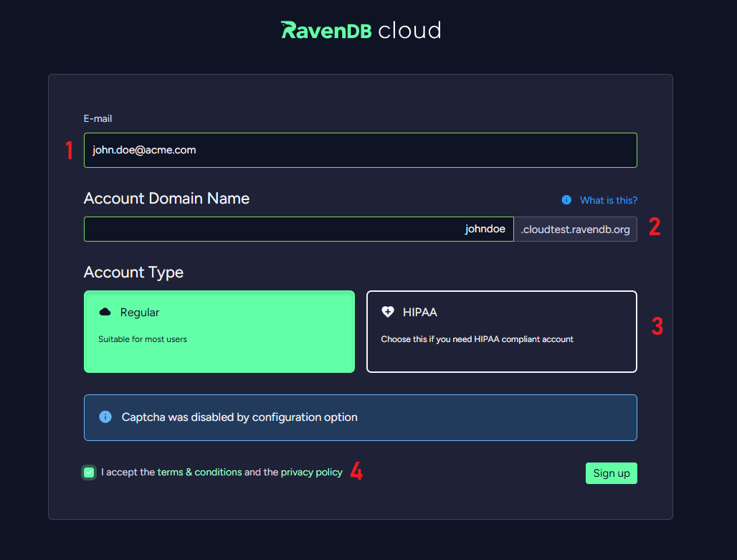
Task: Open the terms & conditions link
Action: click(199, 472)
